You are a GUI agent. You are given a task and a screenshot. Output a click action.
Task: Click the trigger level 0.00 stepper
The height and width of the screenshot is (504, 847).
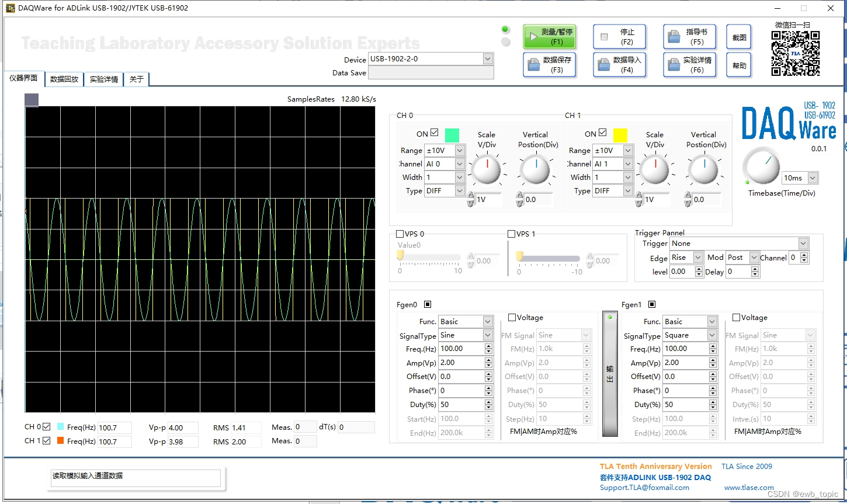tap(699, 272)
